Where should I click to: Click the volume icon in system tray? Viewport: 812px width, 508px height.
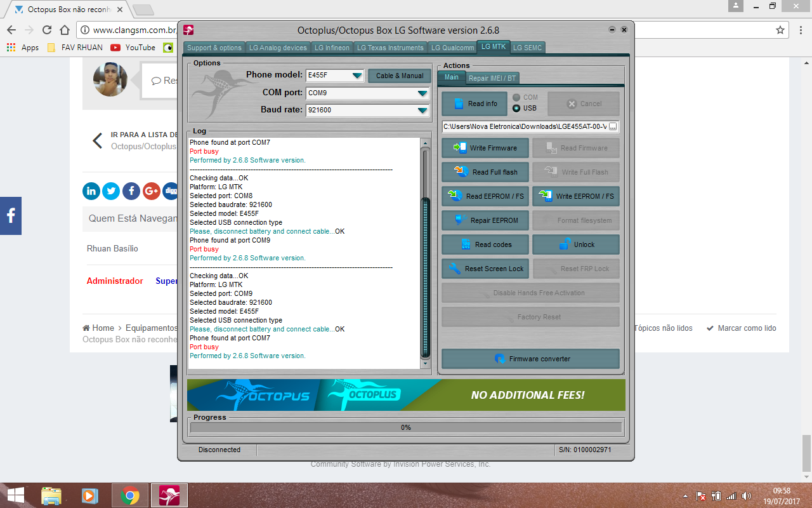click(746, 496)
